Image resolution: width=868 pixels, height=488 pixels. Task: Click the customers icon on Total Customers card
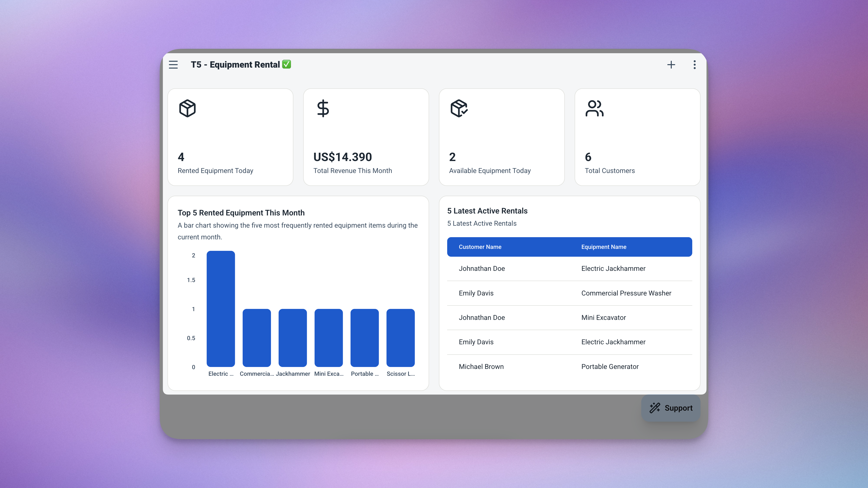[x=594, y=108]
